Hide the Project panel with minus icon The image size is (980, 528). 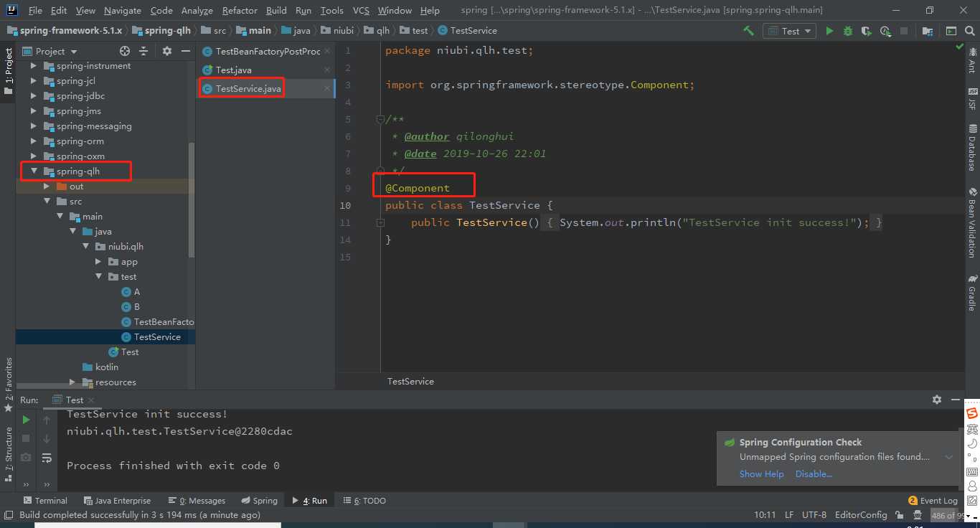point(184,51)
